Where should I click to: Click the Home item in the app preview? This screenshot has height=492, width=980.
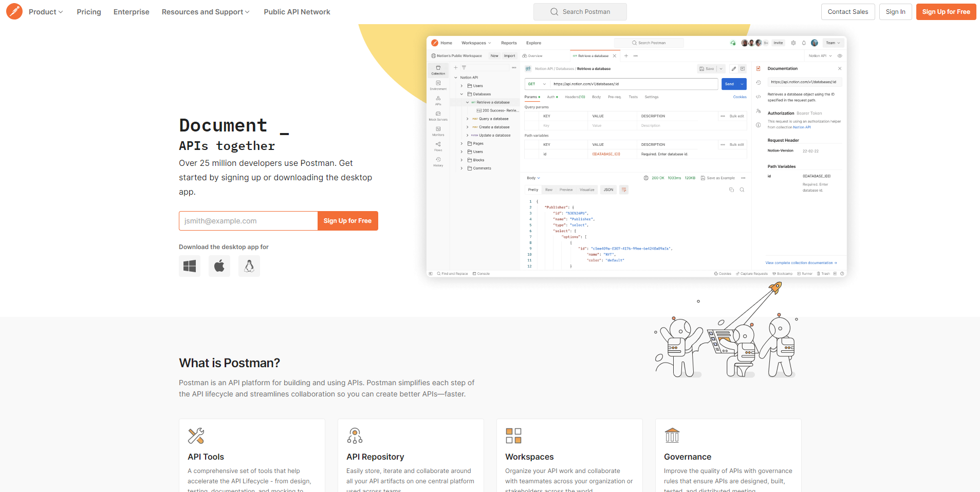pyautogui.click(x=446, y=43)
